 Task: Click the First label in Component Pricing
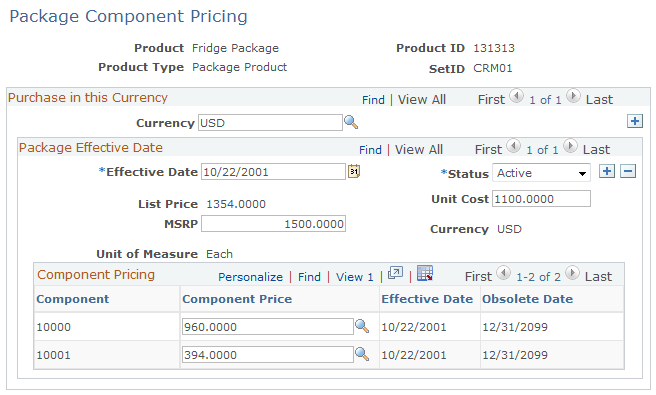coord(478,277)
